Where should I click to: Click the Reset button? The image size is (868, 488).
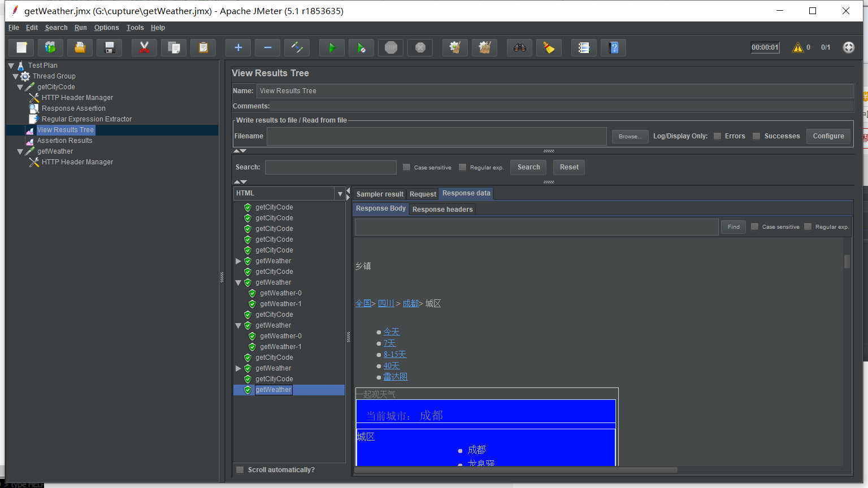569,167
